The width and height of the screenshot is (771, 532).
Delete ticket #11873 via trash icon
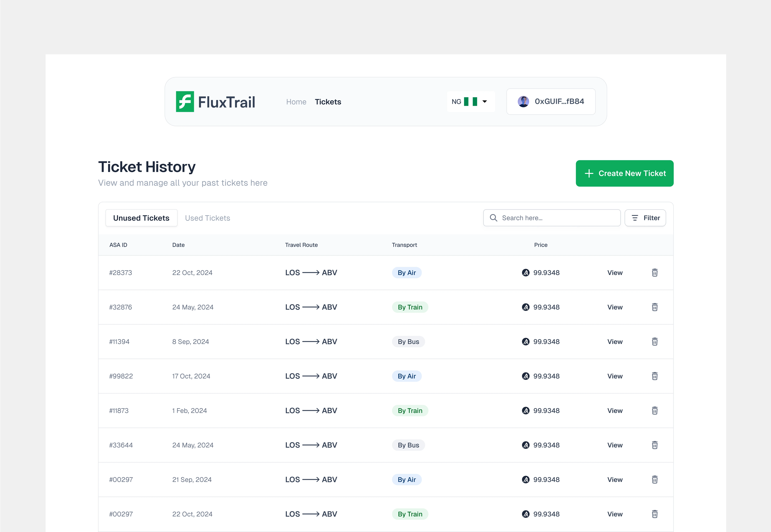pyautogui.click(x=655, y=411)
